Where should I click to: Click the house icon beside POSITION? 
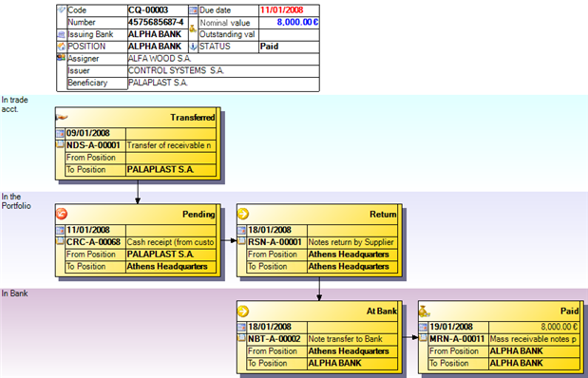tap(62, 47)
